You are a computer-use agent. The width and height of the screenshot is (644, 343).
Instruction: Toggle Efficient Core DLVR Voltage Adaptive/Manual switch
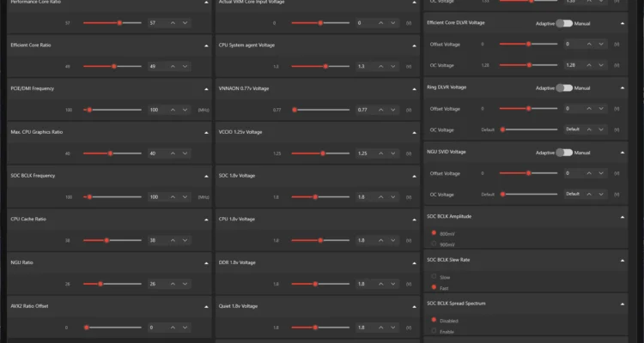pyautogui.click(x=564, y=23)
